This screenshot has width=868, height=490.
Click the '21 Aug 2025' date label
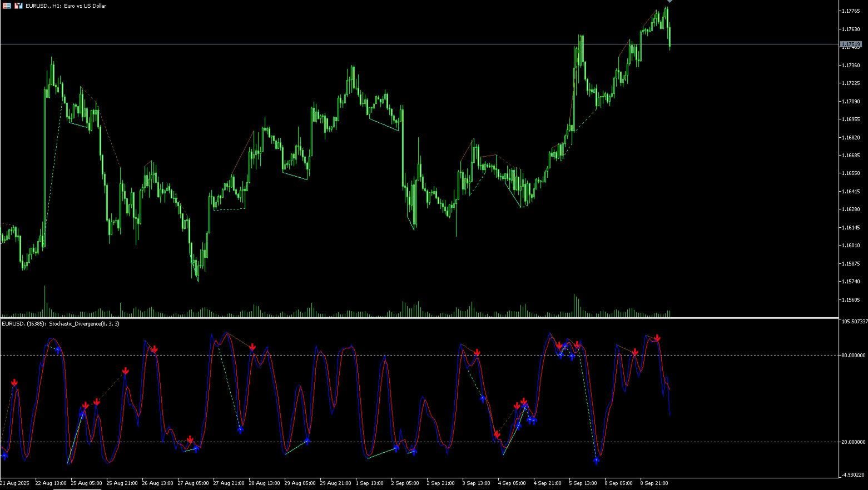(14, 483)
